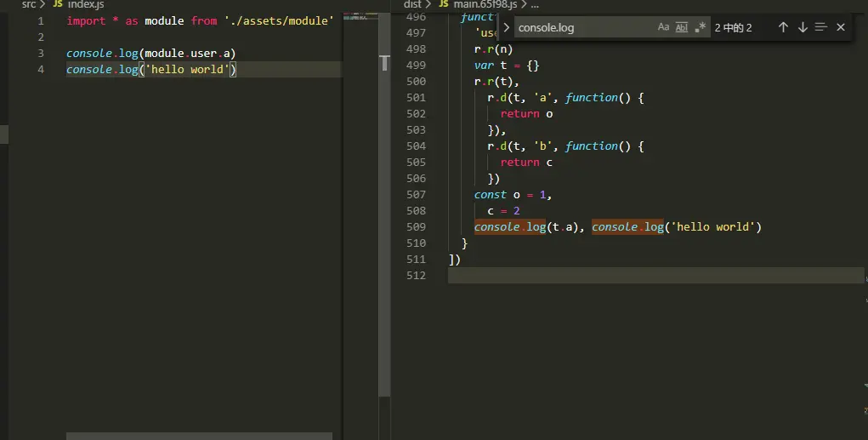Click 'const o = 1,' on line 507

(513, 195)
